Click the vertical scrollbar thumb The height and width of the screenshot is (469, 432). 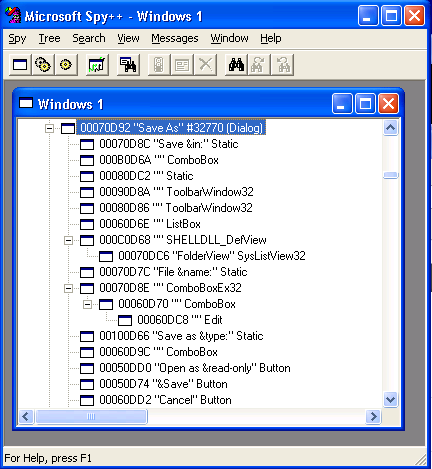[x=390, y=175]
